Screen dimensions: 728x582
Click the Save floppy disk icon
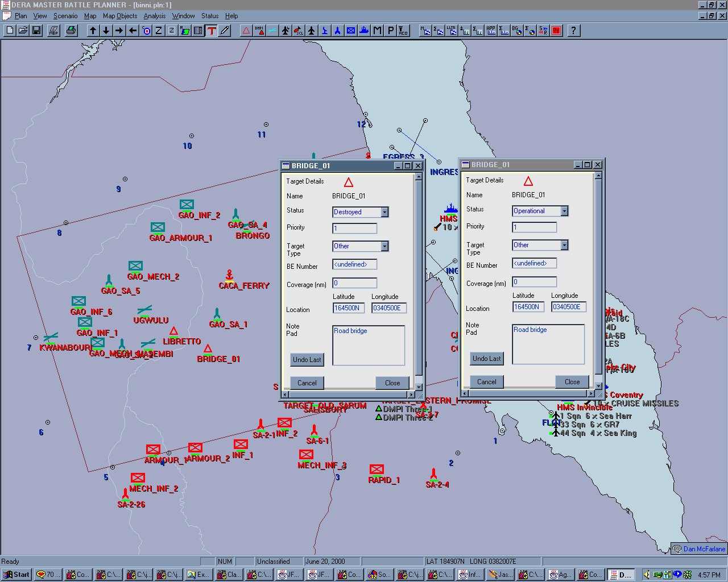coord(36,31)
